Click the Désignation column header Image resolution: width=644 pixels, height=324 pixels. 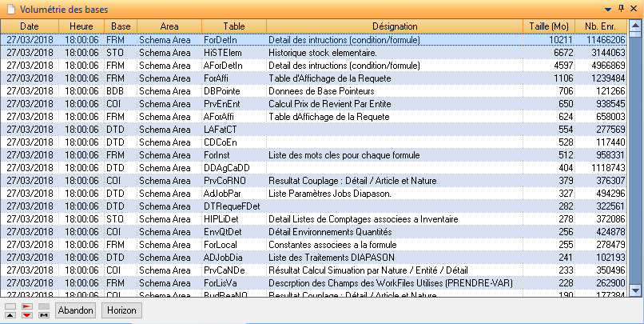394,26
